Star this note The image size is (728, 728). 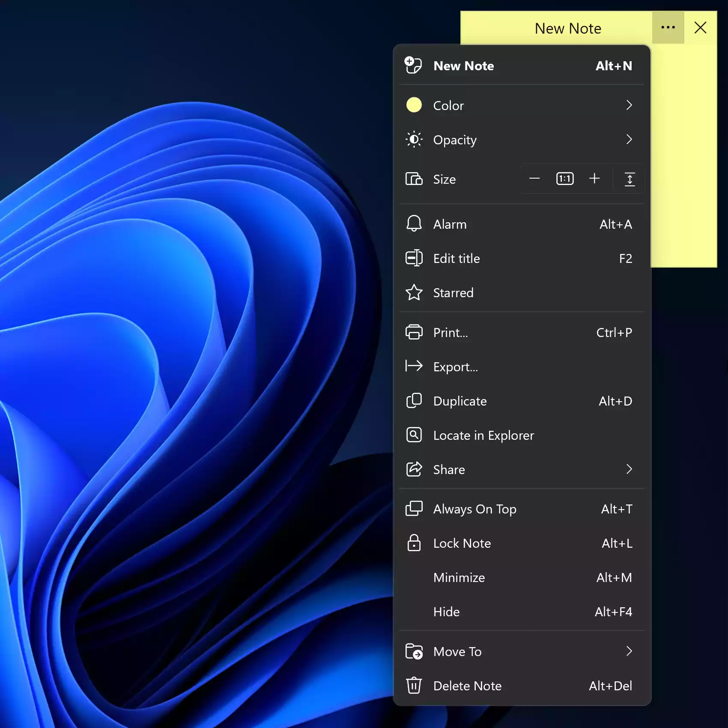pyautogui.click(x=453, y=293)
